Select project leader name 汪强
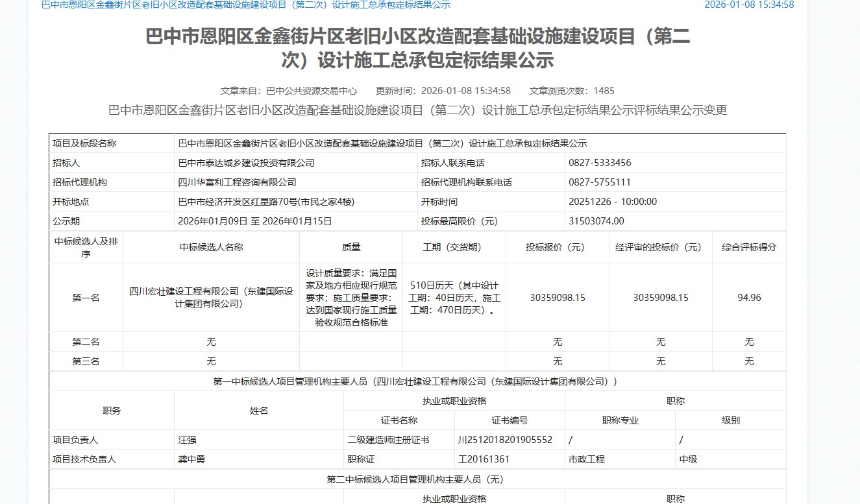This screenshot has width=860, height=504. pos(187,440)
